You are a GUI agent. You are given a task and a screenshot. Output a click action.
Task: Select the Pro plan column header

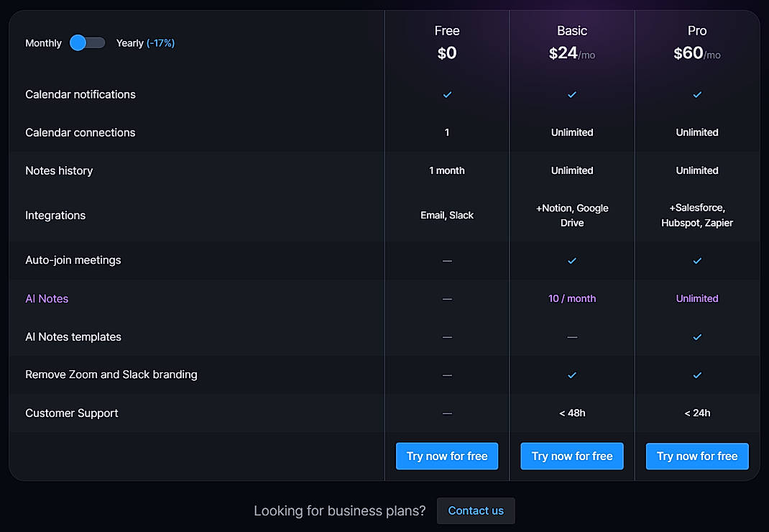click(697, 31)
